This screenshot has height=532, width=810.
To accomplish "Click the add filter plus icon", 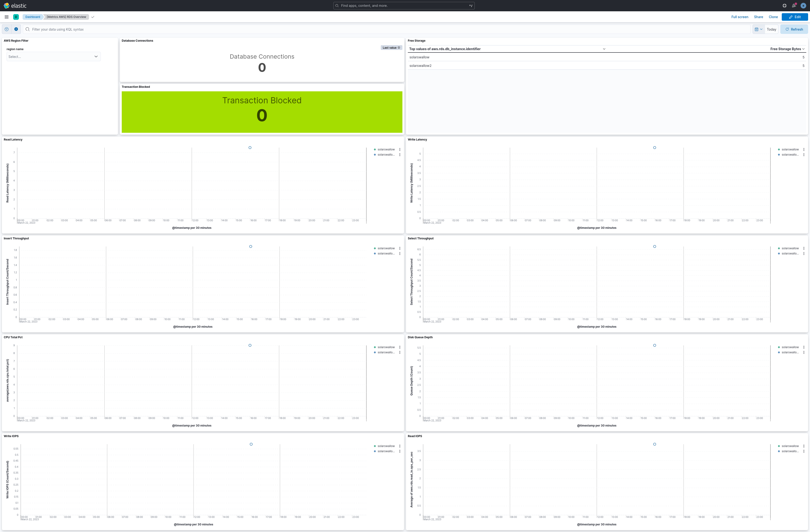I will click(x=16, y=29).
